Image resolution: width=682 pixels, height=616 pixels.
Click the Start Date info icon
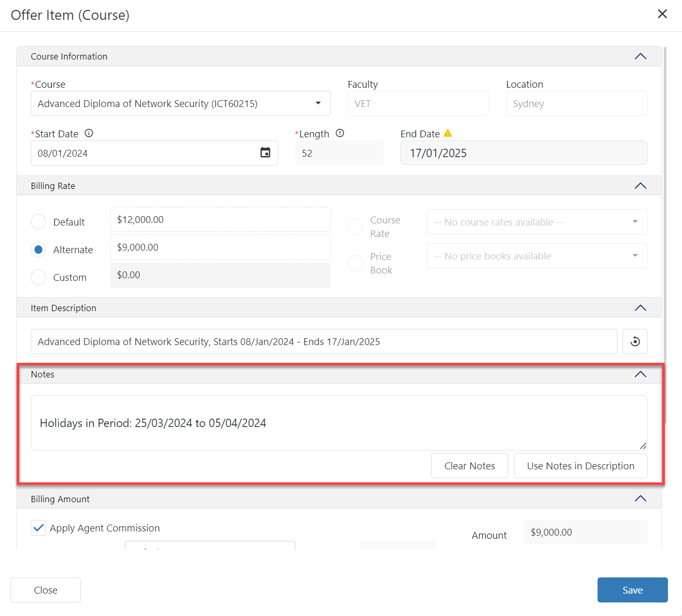pyautogui.click(x=89, y=133)
